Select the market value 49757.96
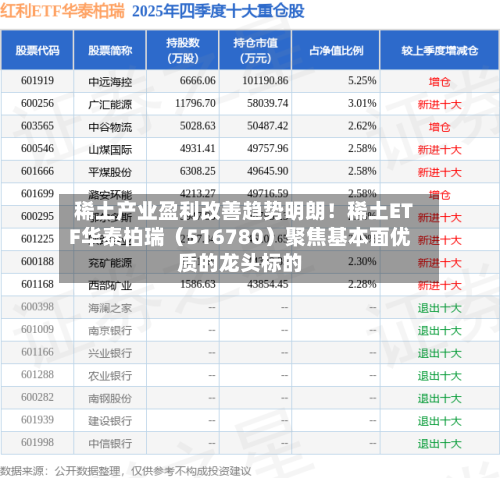 [x=268, y=148]
